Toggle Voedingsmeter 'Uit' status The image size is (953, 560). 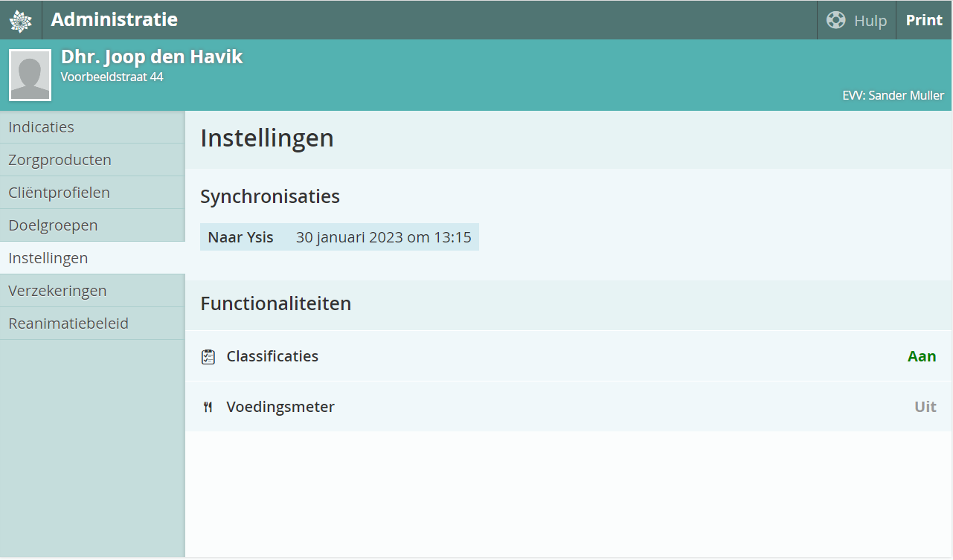click(925, 407)
